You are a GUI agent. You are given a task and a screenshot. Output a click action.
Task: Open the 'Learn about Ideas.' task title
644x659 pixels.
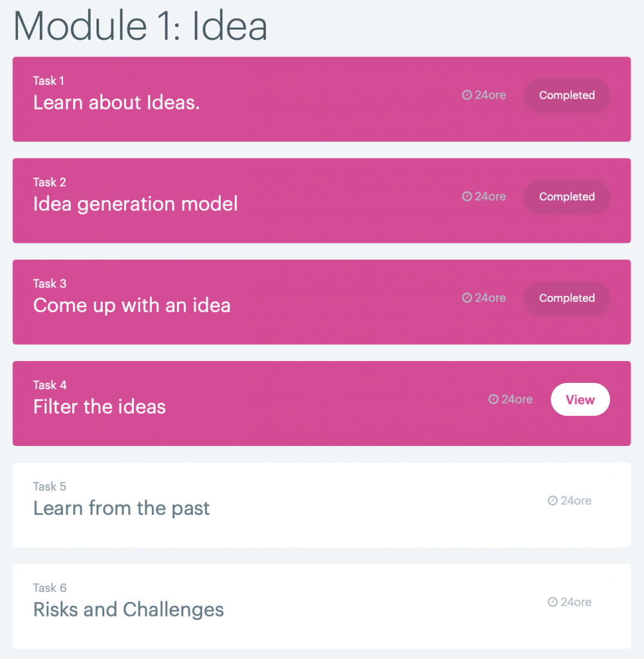coord(116,102)
